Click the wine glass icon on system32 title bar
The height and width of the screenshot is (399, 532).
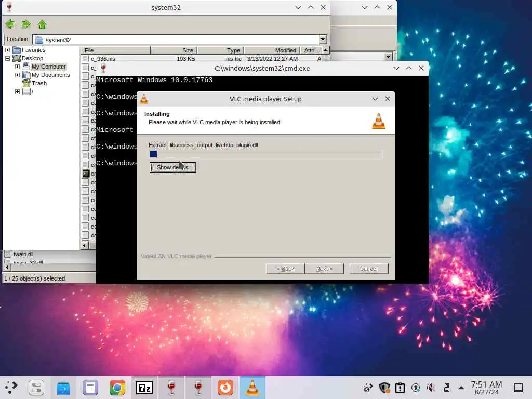point(9,7)
